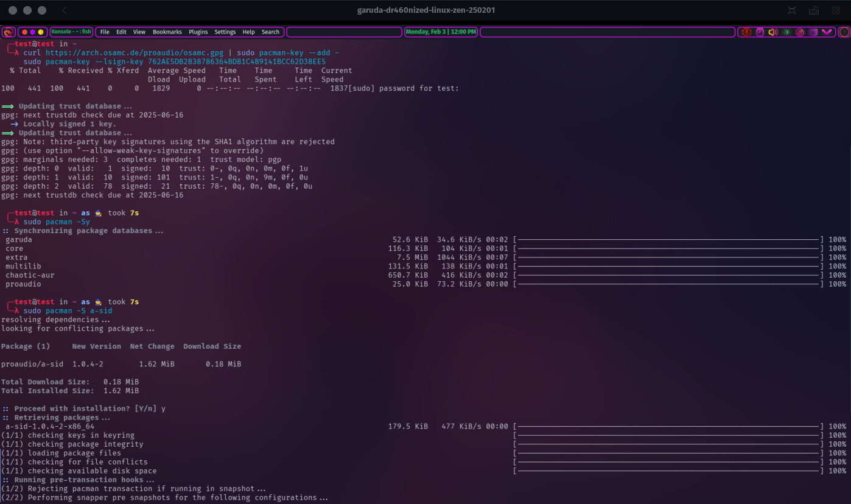This screenshot has height=504, width=851.
Task: Click the Search menu item
Action: coord(270,32)
